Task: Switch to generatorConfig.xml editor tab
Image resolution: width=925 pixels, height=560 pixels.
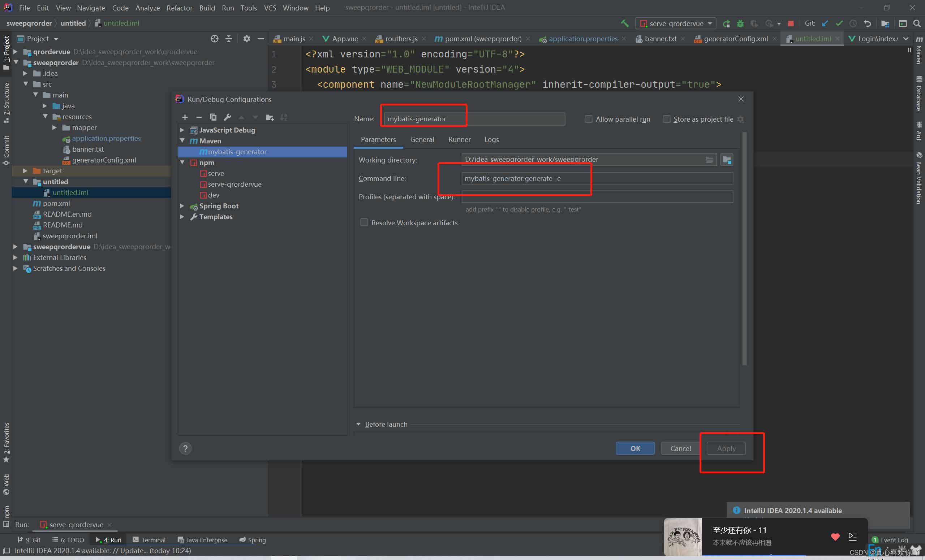Action: click(735, 39)
